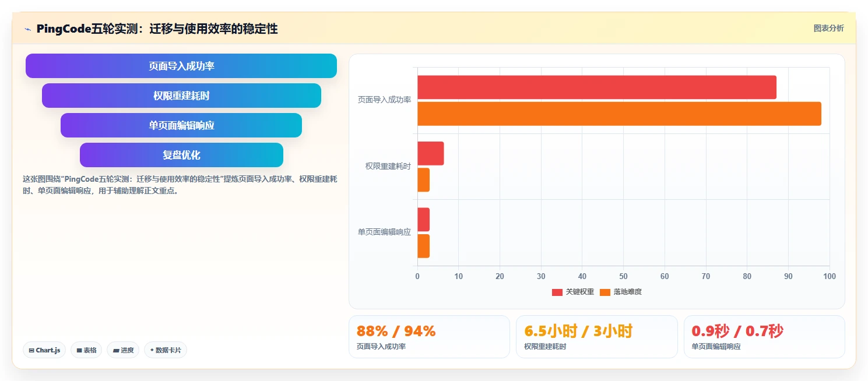Click the 数据卡片 tag chip
Viewport: 868px width, 381px height.
(x=166, y=350)
